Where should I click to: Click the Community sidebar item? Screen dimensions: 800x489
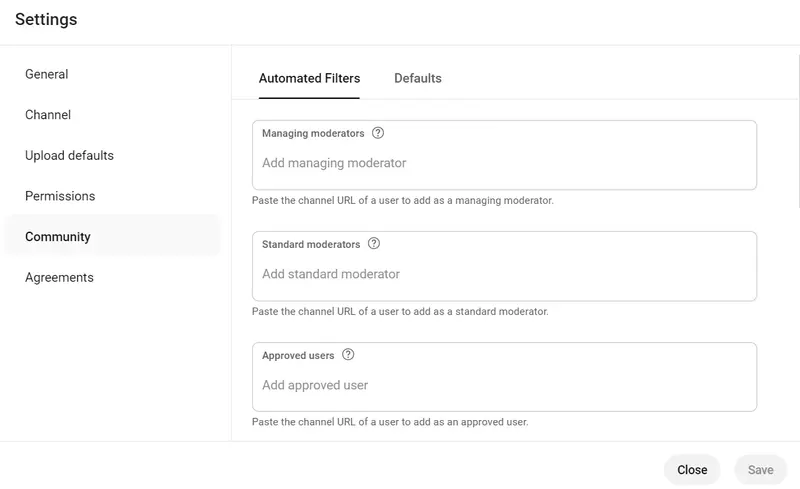tap(58, 237)
